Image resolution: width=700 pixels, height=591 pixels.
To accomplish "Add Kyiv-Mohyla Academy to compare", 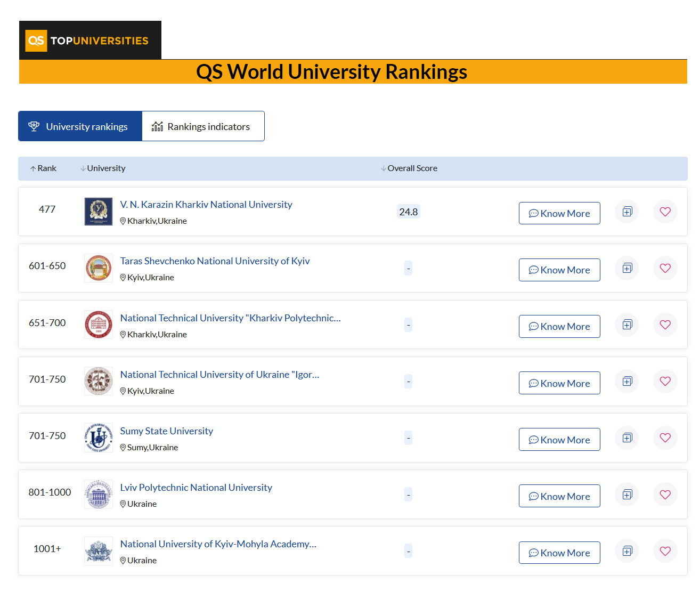I will [627, 551].
